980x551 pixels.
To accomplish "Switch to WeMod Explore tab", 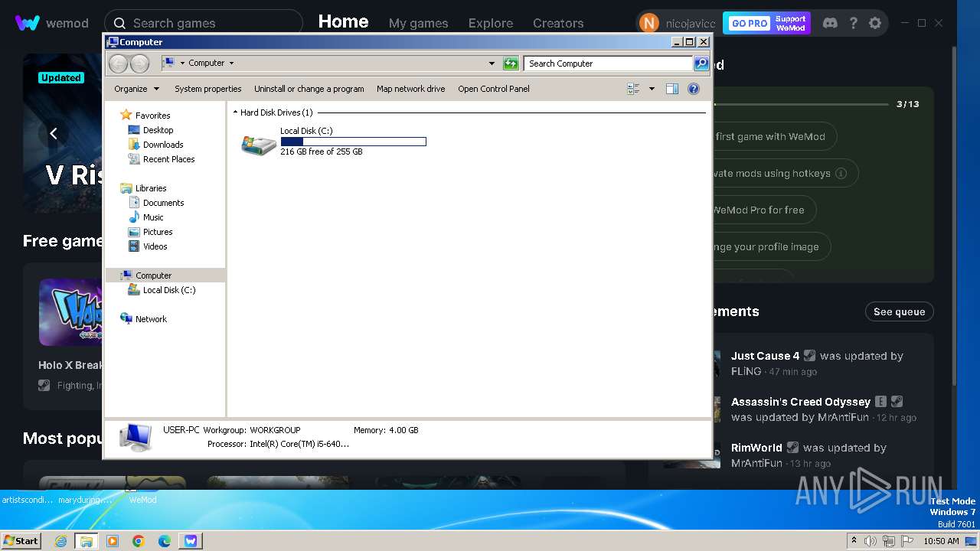I will (x=491, y=23).
